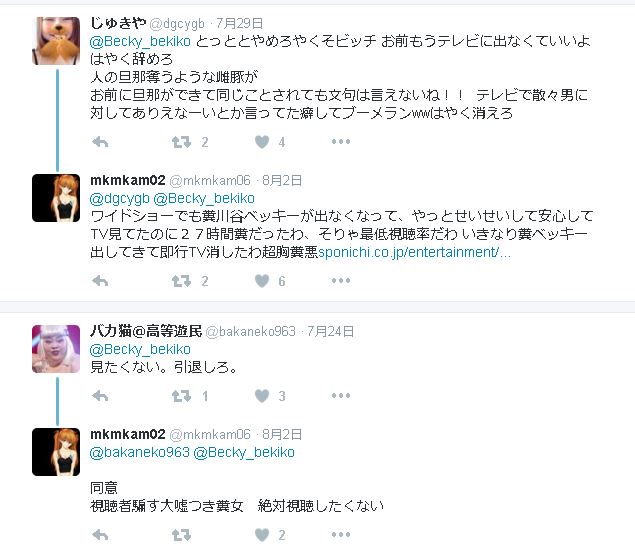This screenshot has height=548, width=635.
Task: Retweet the バカ猫@高等遊民 tweet
Action: coord(181,396)
